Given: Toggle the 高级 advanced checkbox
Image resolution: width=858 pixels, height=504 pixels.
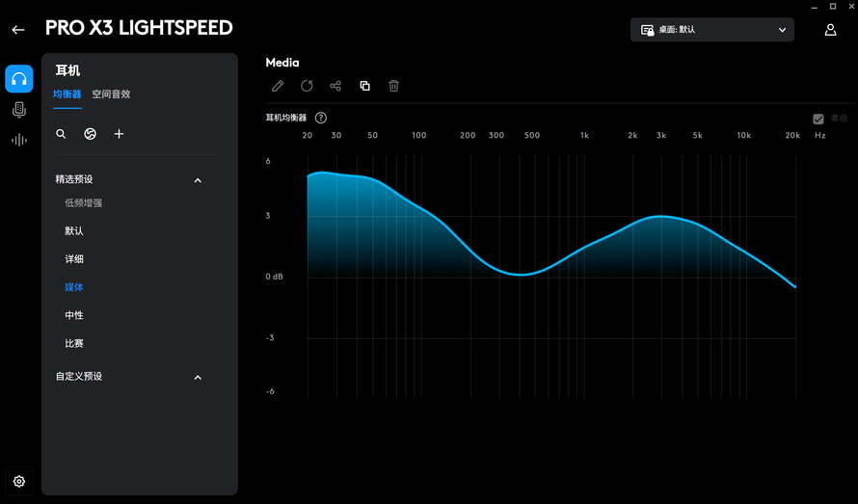Looking at the screenshot, I should [x=818, y=119].
